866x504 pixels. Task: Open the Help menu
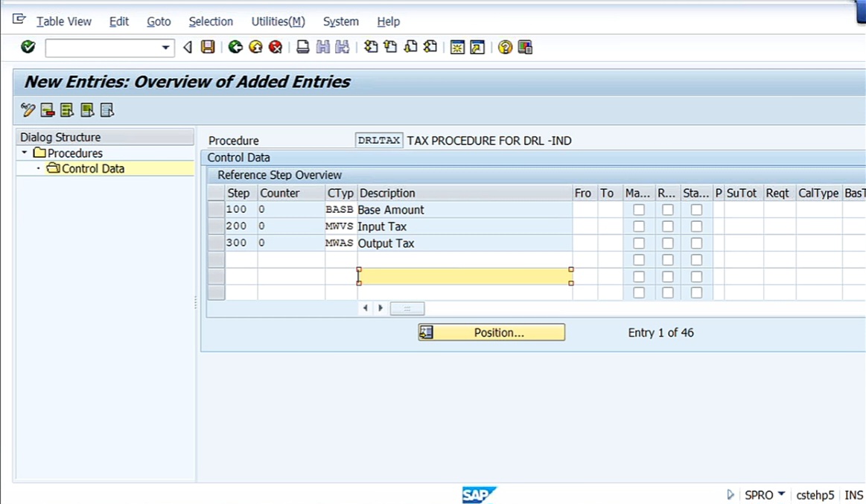388,22
